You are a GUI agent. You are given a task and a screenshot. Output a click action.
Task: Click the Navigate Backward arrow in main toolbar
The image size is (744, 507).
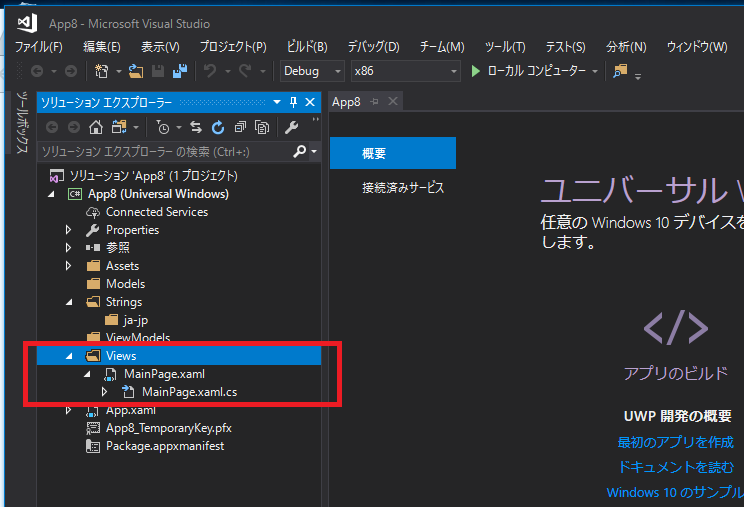[37, 71]
